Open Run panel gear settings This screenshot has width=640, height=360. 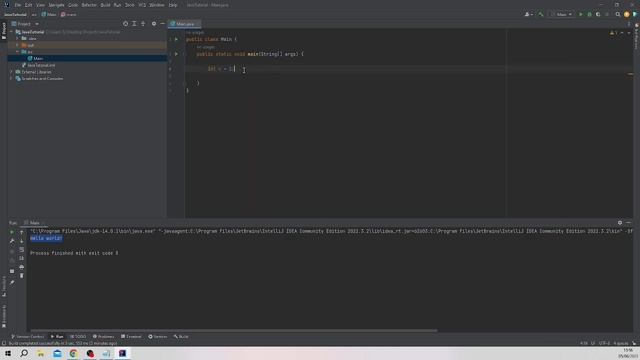pos(620,223)
